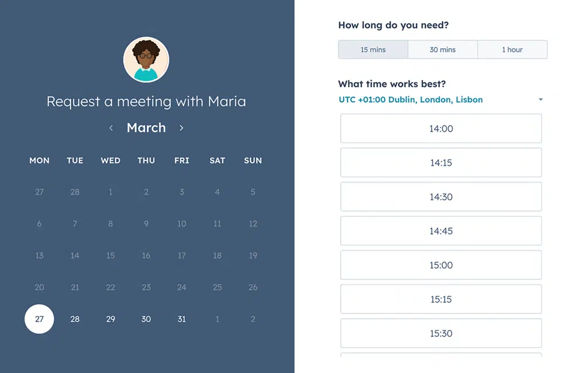Expand timezone list with the caret arrow

pos(540,100)
